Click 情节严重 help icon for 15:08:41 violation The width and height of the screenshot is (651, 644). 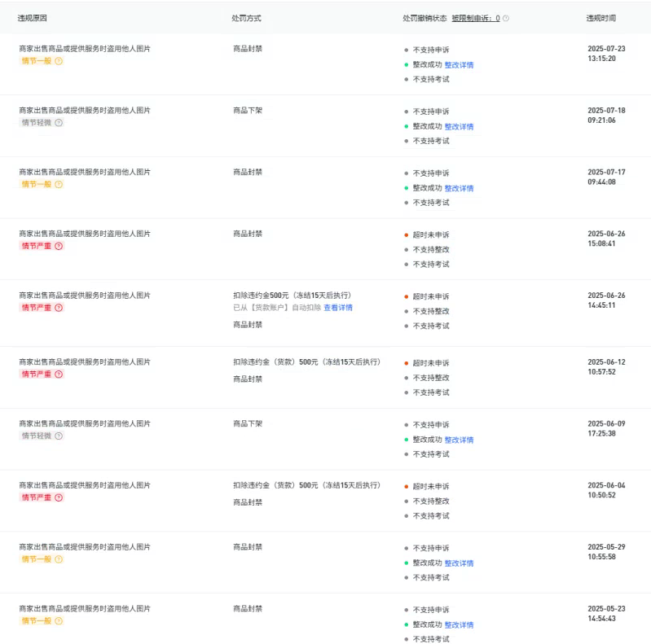pos(59,246)
